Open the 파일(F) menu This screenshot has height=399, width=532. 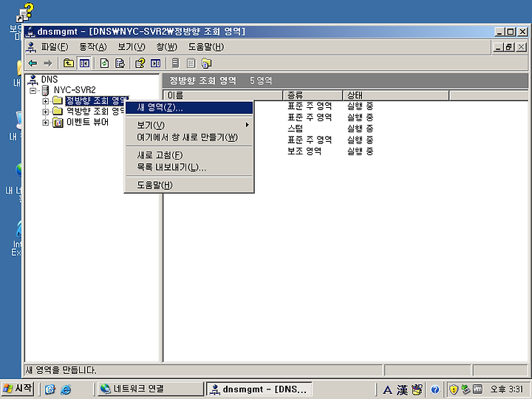click(55, 47)
